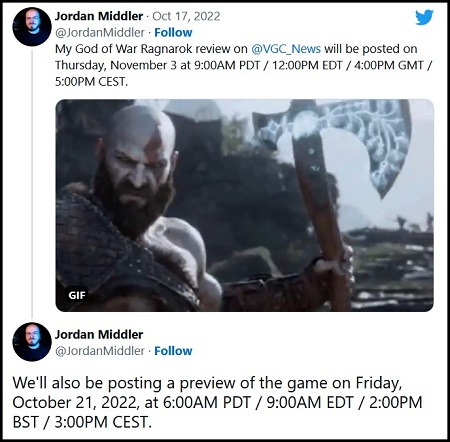Click the GIF badge on the image
This screenshot has height=442, width=450.
point(77,295)
